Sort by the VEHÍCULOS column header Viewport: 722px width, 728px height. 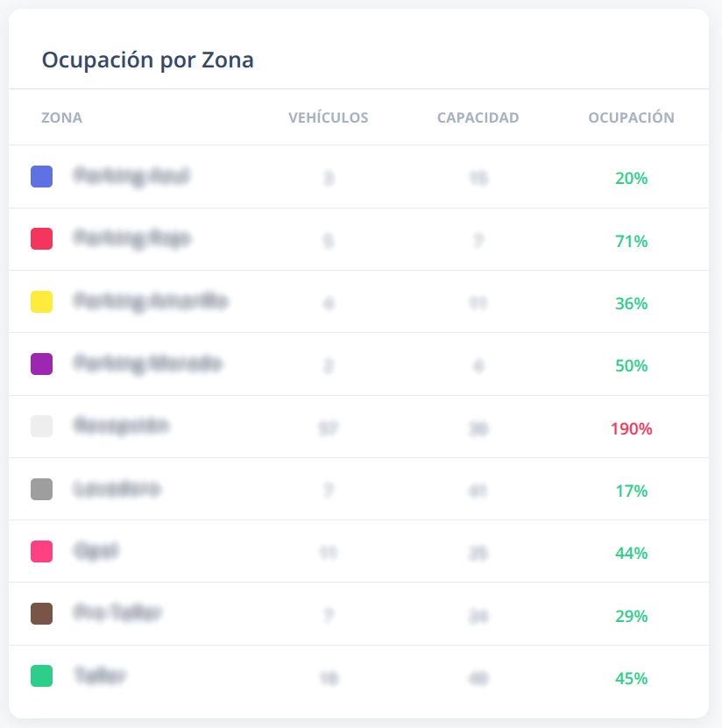329,117
